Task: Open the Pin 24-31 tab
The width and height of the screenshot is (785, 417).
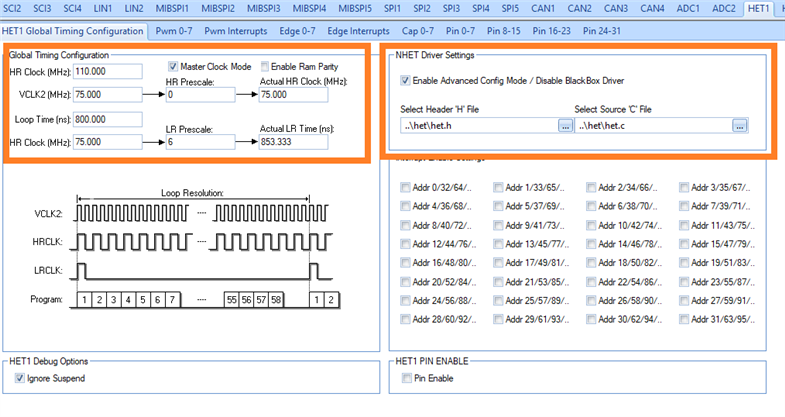Action: click(611, 31)
